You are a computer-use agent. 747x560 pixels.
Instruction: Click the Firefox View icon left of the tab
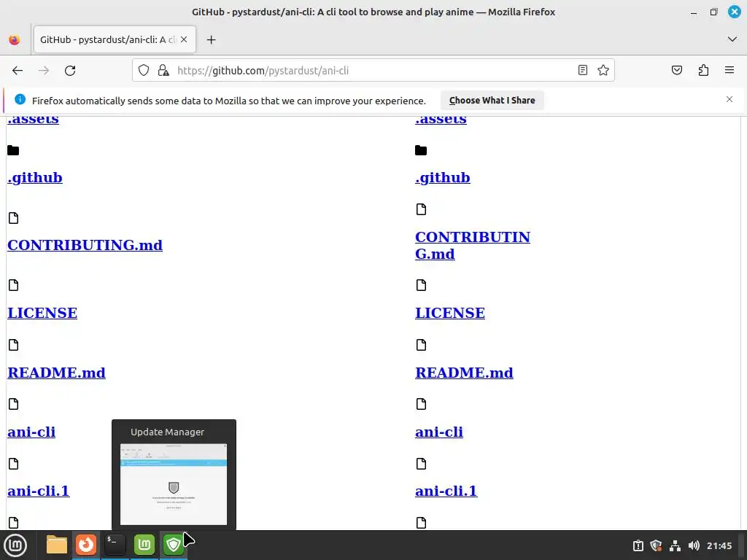pyautogui.click(x=15, y=40)
